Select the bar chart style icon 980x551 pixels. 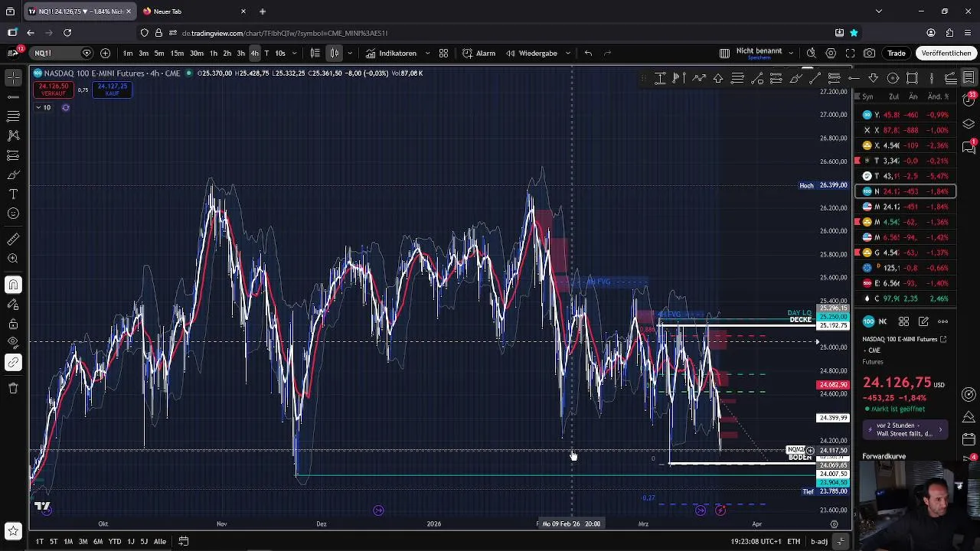pos(315,53)
